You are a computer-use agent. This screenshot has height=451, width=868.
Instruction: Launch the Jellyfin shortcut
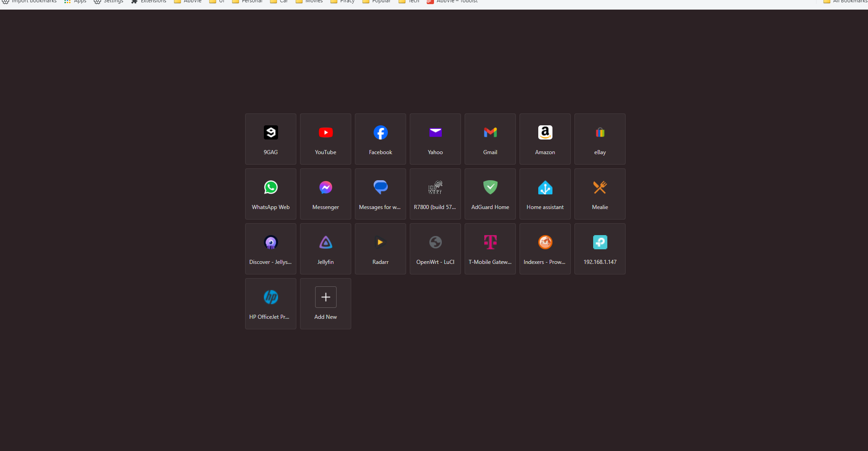[x=326, y=249]
